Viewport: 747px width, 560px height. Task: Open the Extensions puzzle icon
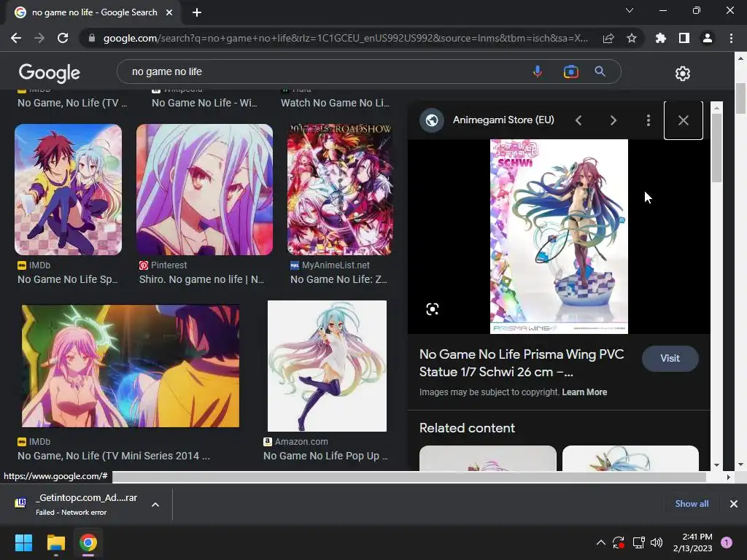tap(660, 38)
